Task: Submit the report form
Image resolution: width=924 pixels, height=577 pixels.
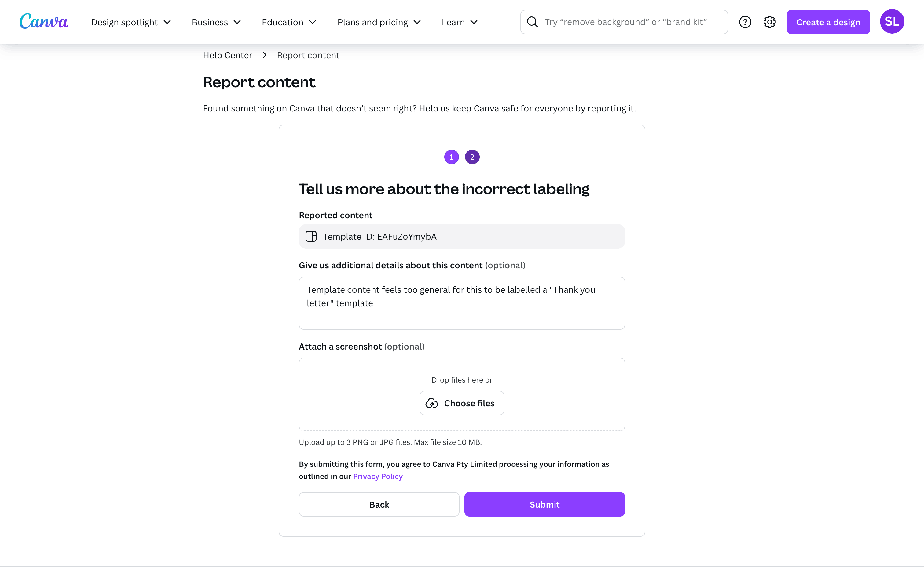Action: (x=544, y=504)
